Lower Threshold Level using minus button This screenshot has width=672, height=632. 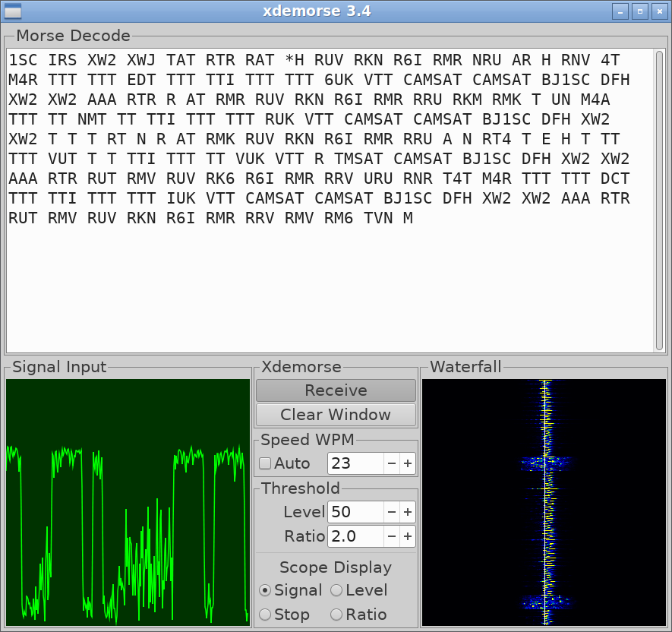click(392, 512)
